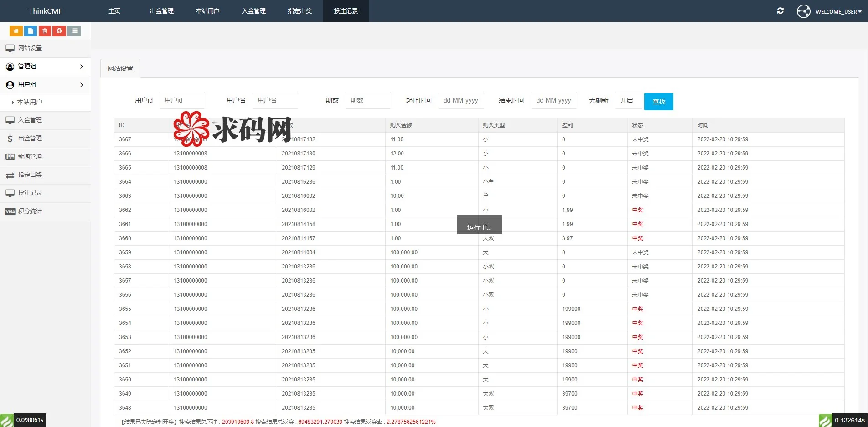
Task: Click the 用户id input field
Action: tap(182, 100)
